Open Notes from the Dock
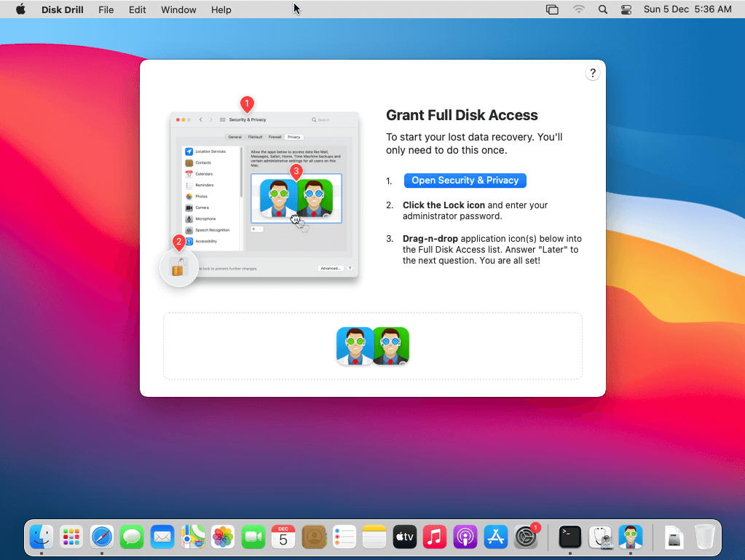 [374, 537]
